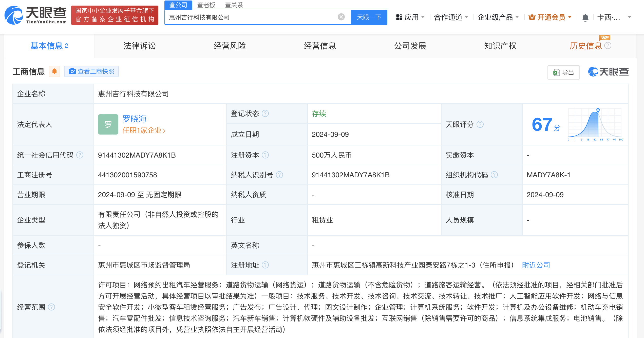Click the 罗 avatar thumbnail

[108, 124]
